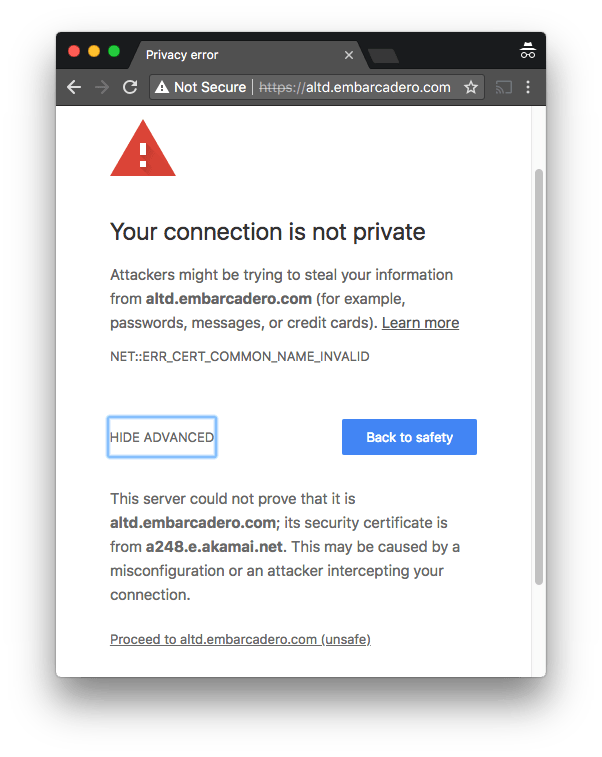Open Chrome three-dot menu
The image size is (602, 757).
coord(528,87)
